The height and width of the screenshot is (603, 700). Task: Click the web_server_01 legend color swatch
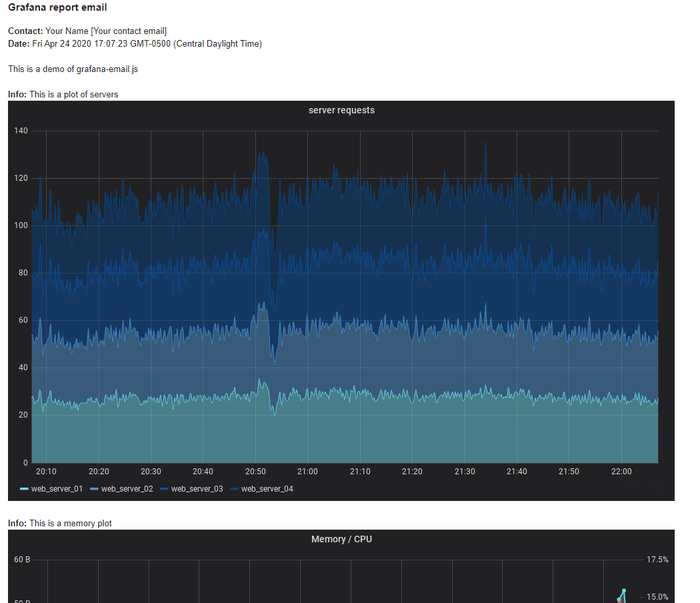[24, 489]
